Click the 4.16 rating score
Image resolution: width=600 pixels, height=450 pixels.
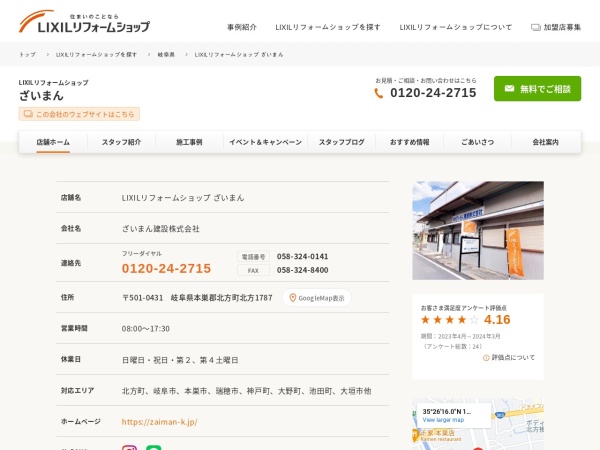point(497,320)
